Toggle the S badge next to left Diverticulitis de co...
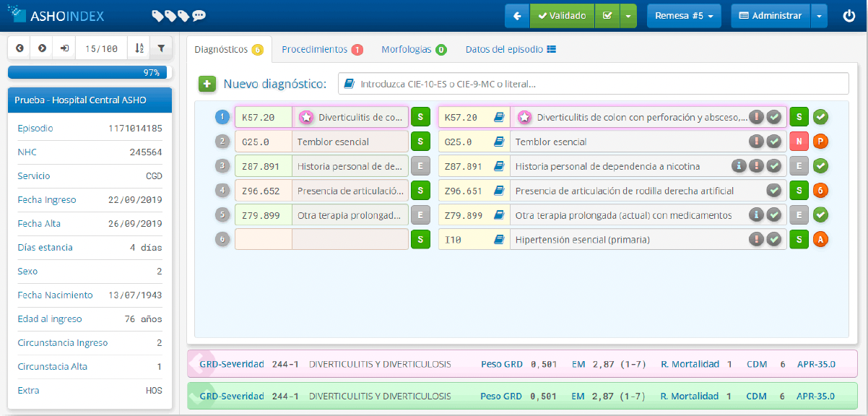Screen dimensions: 868x416 point(420,117)
